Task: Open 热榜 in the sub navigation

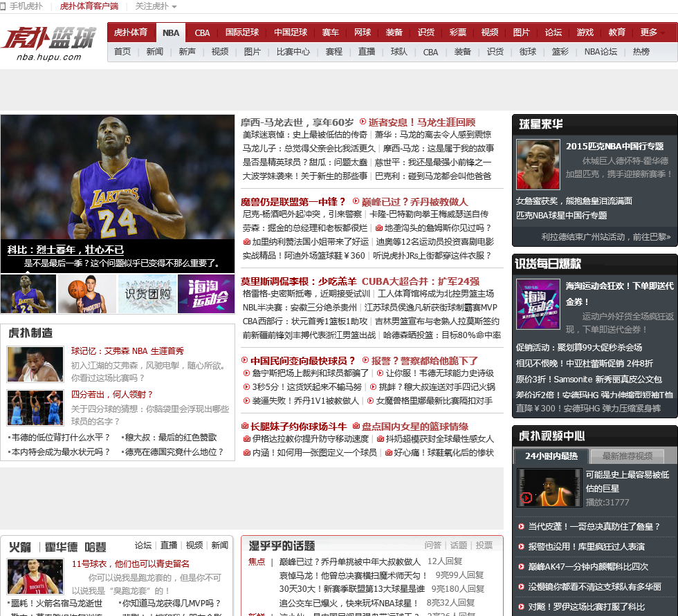Action: [641, 52]
